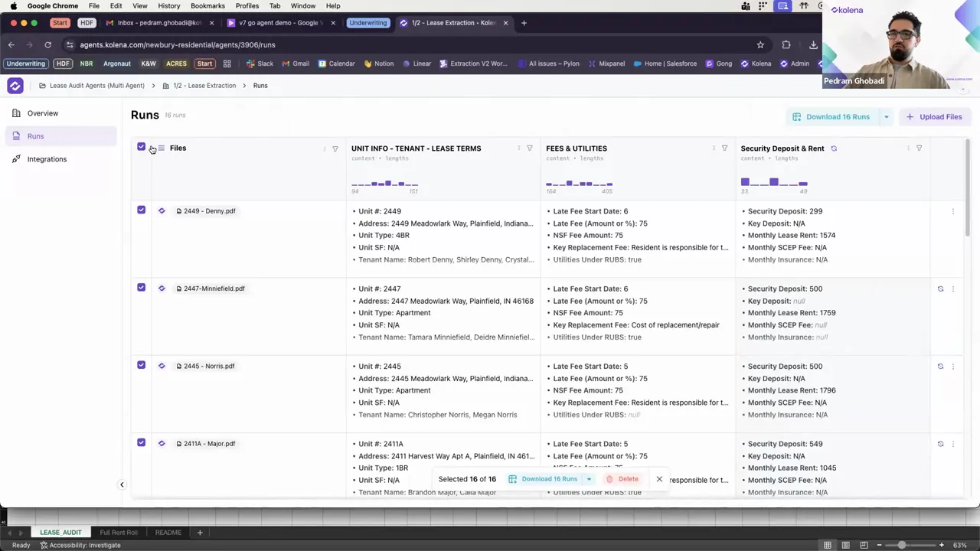This screenshot has width=980, height=551.
Task: Switch to the Underwriting browser tab
Action: [x=367, y=22]
